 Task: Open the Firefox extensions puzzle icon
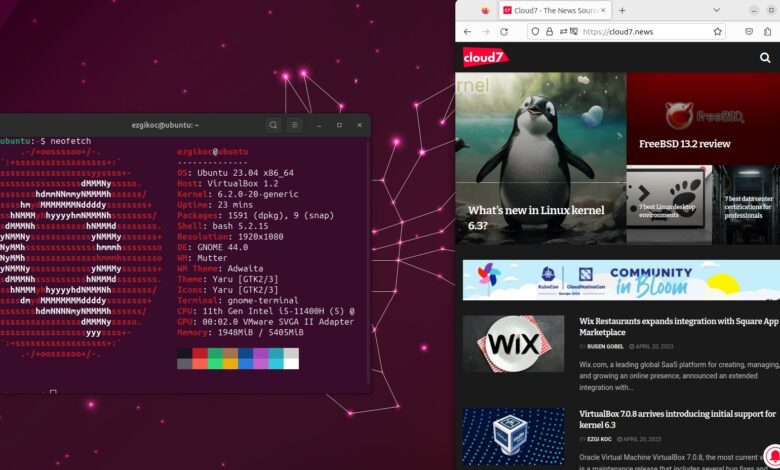pyautogui.click(x=768, y=31)
